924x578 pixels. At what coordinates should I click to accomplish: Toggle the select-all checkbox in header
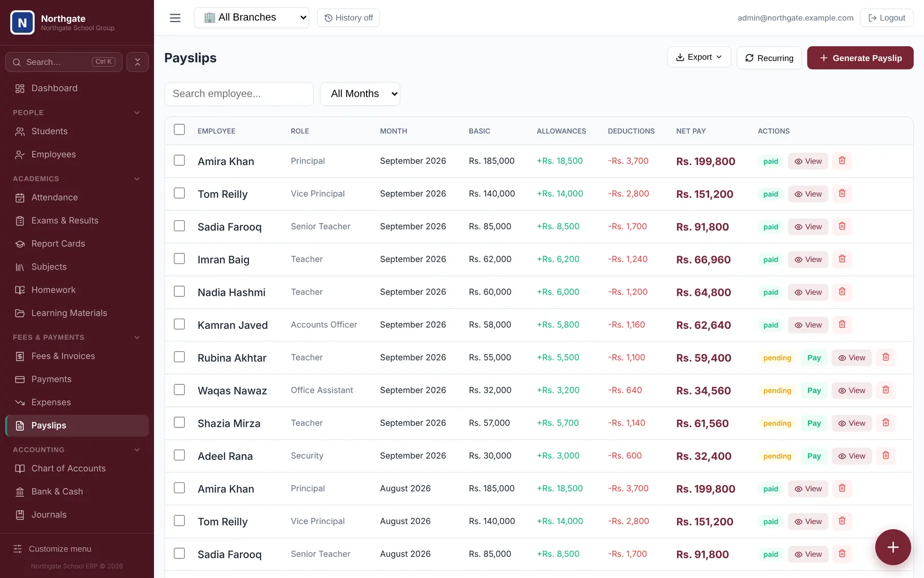(x=179, y=129)
